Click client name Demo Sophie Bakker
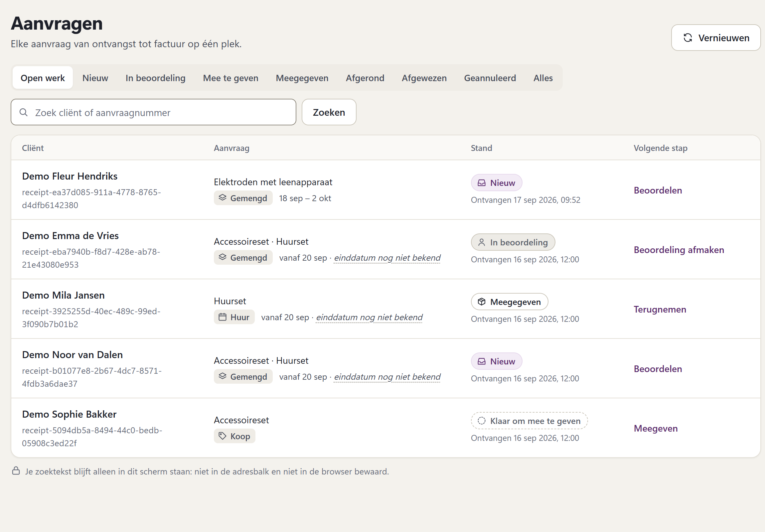This screenshot has height=532, width=765. [69, 414]
